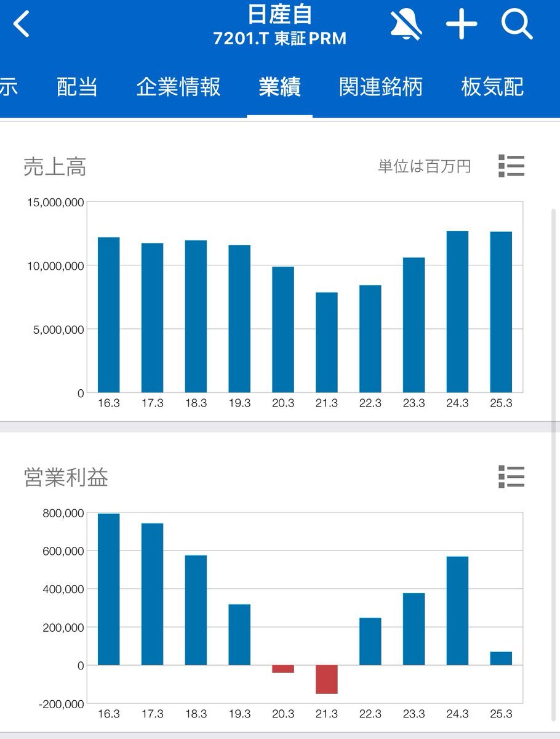Tap the back arrow icon
The image size is (560, 739).
[22, 25]
